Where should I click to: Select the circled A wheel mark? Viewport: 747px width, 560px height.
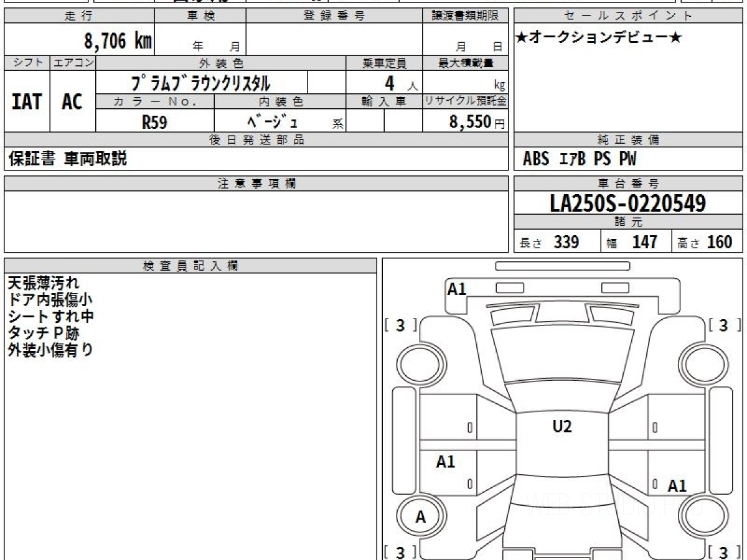[x=420, y=516]
